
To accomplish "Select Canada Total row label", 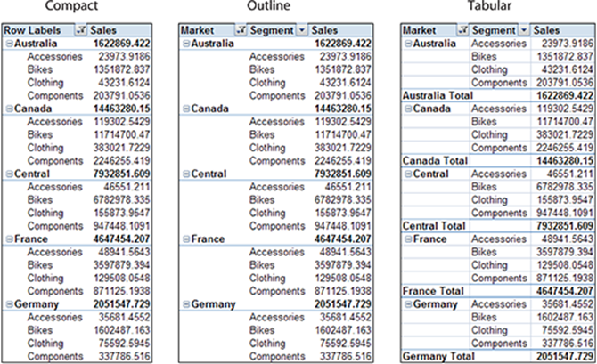I will coord(435,161).
